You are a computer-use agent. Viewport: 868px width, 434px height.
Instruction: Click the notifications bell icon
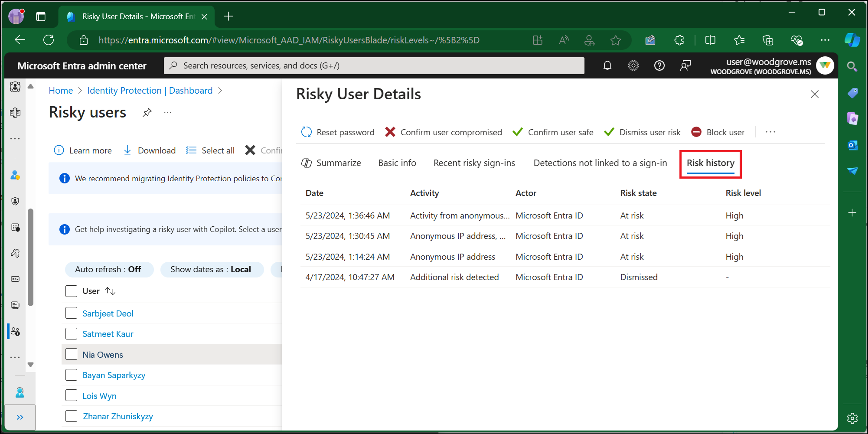(607, 65)
